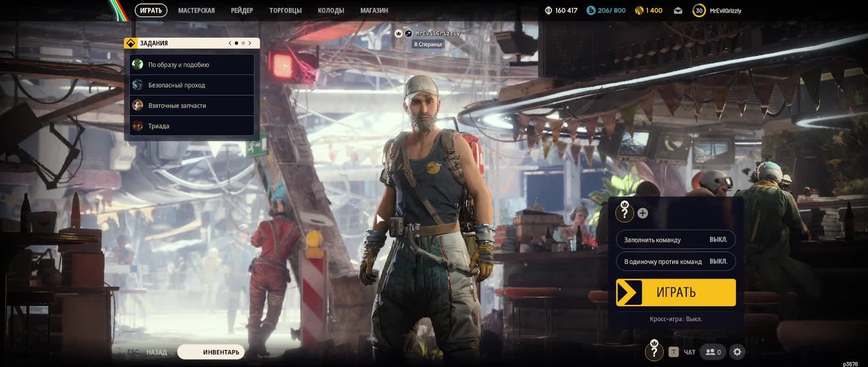Screen dimensions: 868x367
Task: Click trader avatar of По образу и подобию
Action: [x=138, y=64]
